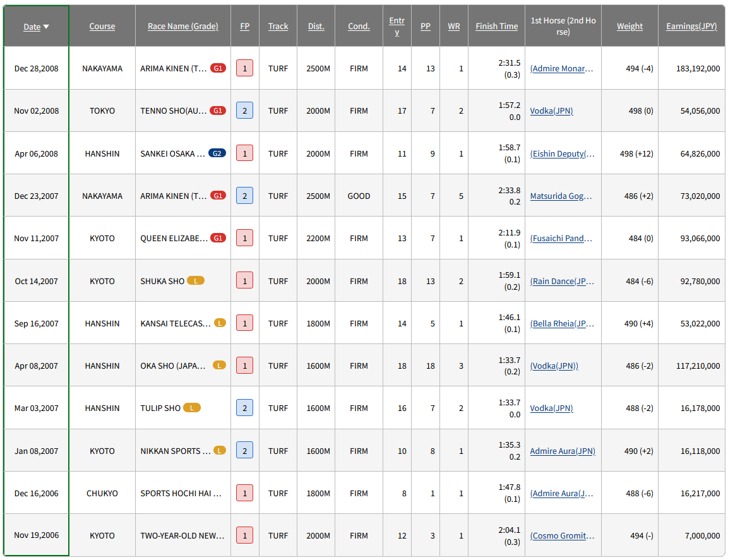Sort by Weight column header
Screen dimensions: 740x560
click(x=630, y=27)
